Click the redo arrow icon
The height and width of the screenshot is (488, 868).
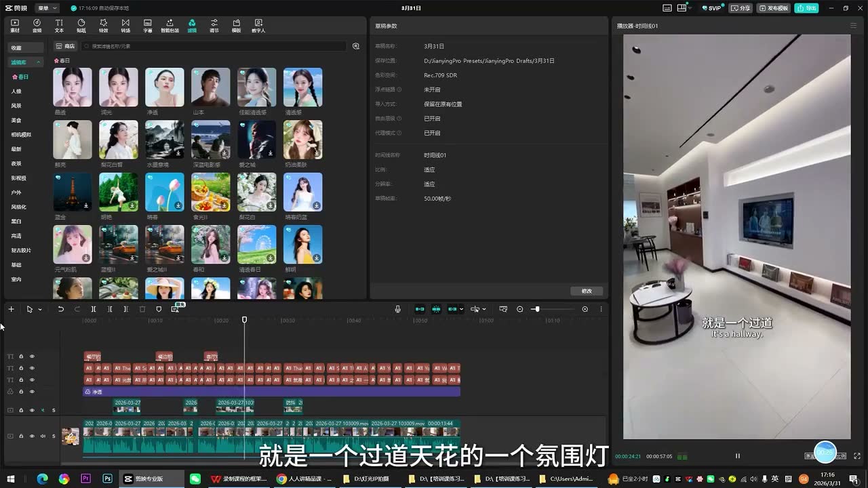[x=77, y=309]
